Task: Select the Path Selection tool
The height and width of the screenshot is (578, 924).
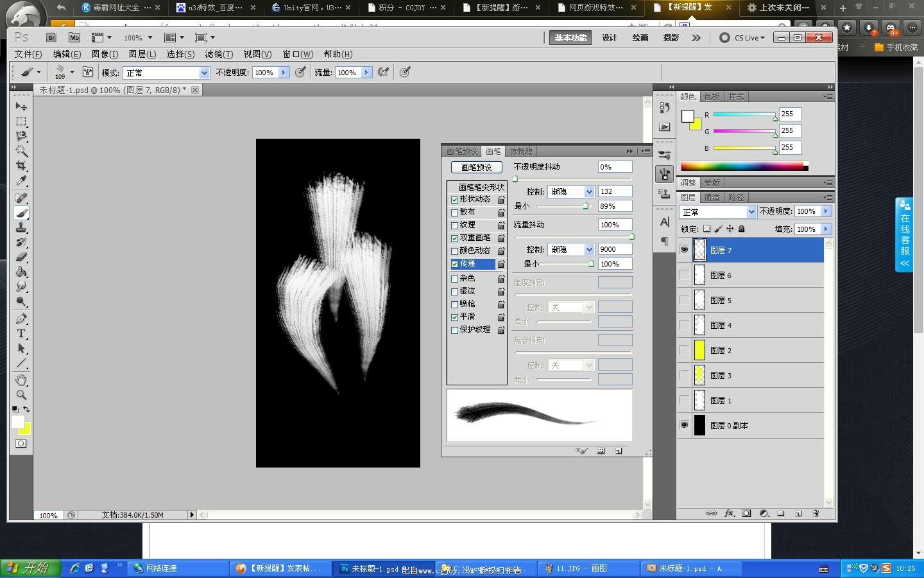Action: 21,348
